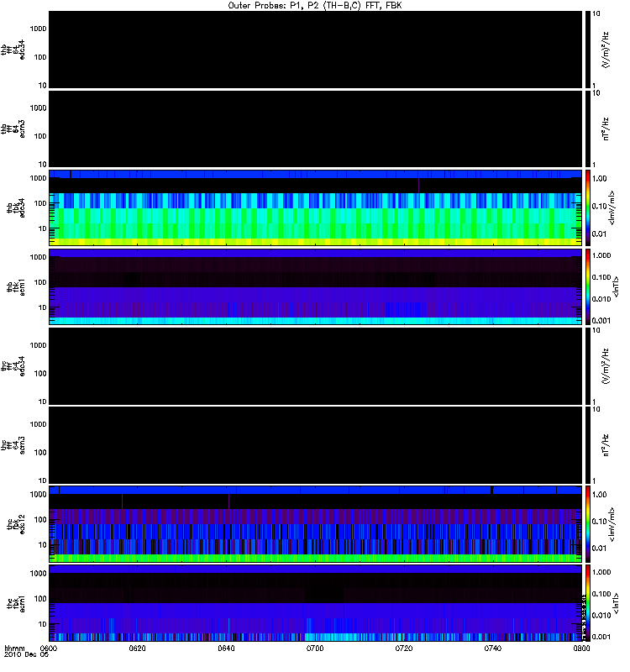
Task: Click the rainbow colorbar of thb fbk scm1 panel
Action: [x=587, y=287]
